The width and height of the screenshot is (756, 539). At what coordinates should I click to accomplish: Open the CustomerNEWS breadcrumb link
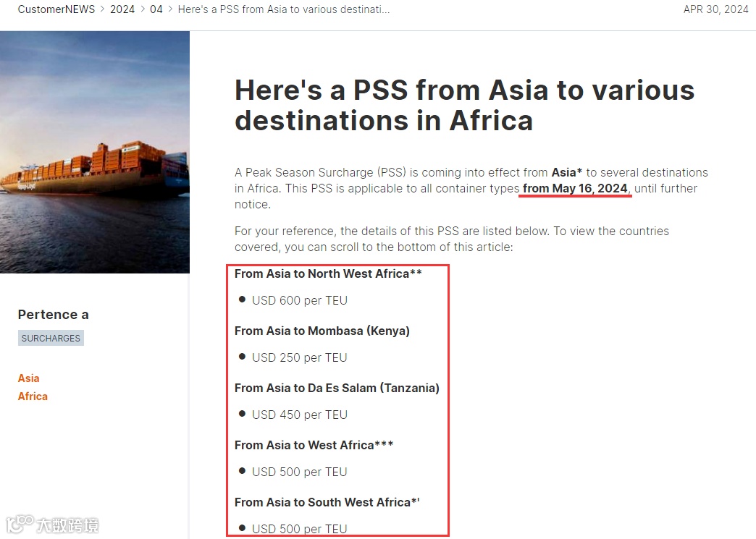pos(56,9)
